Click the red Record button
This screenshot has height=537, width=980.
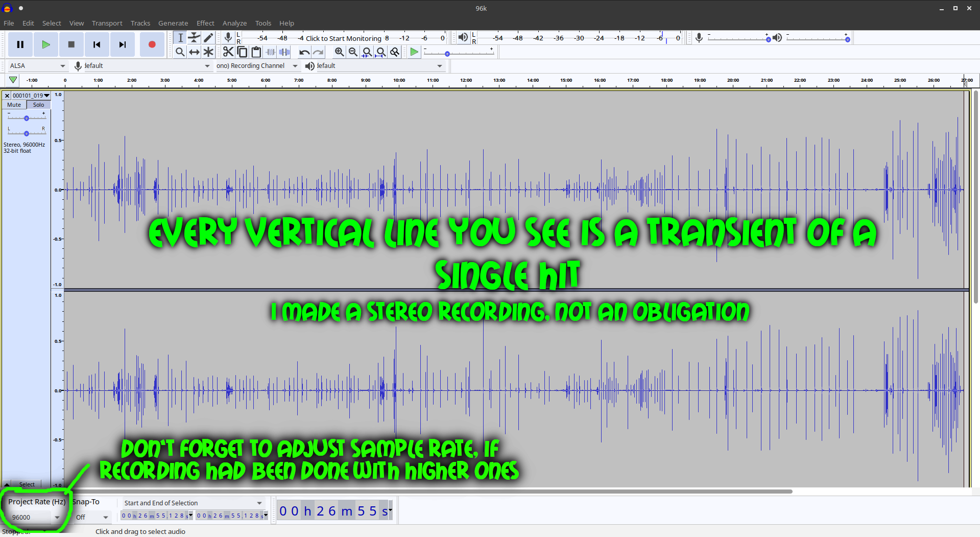coord(152,44)
